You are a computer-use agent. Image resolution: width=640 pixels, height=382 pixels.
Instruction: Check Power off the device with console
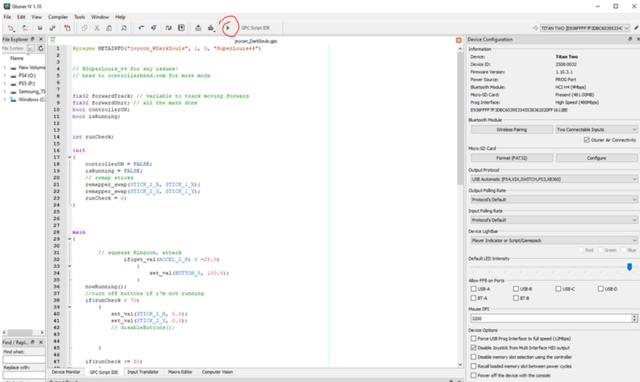coord(473,375)
